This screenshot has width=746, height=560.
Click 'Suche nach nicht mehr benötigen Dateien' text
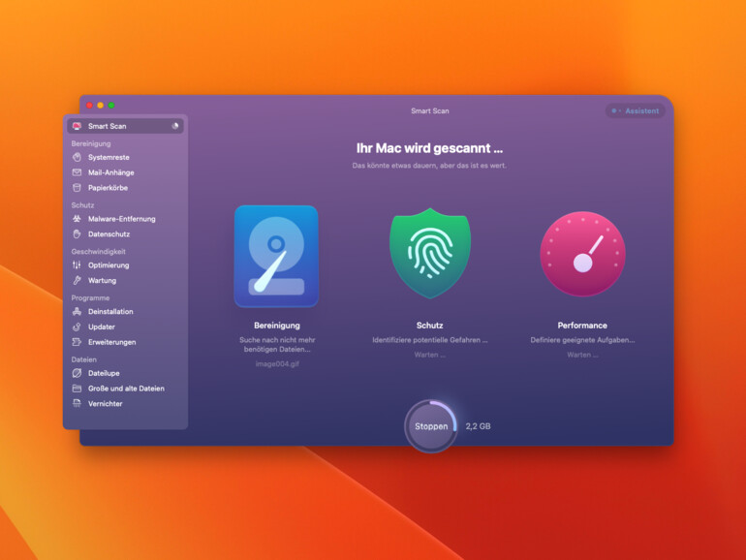click(x=277, y=345)
